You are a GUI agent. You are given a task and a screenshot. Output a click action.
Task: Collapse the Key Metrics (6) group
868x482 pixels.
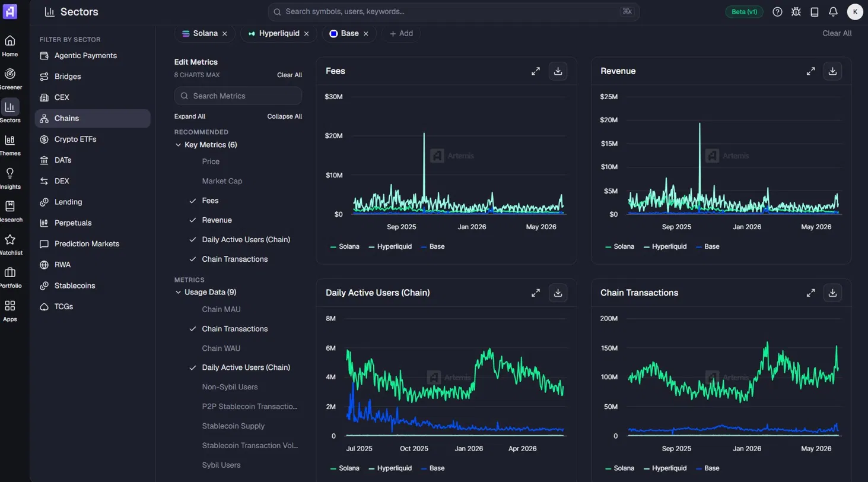(x=206, y=145)
